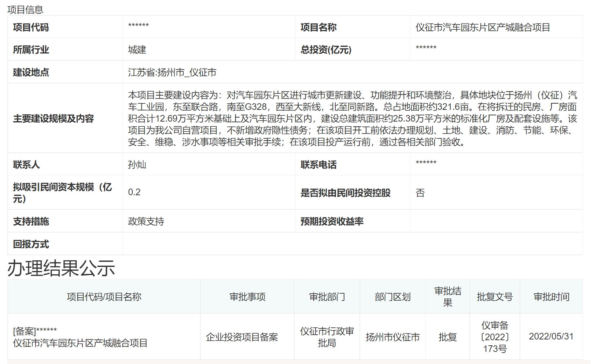Viewport: 594px width, 364px height.
Task: Click the 批复文号 column header
Action: [495, 297]
